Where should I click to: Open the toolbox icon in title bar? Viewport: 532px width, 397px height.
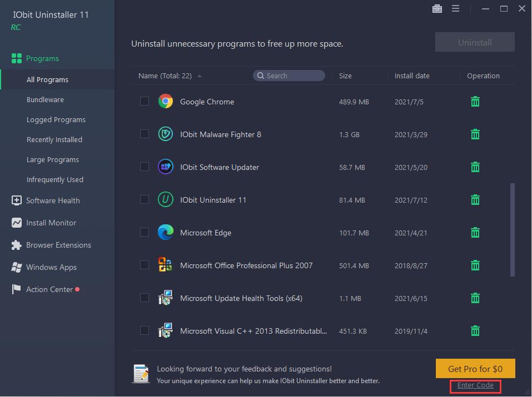(x=437, y=8)
